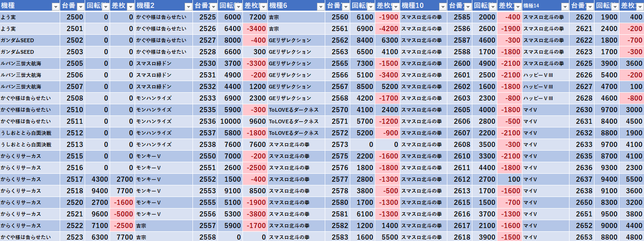The height and width of the screenshot is (241, 644).
Task: Select the cell showing -4200
Action: pyautogui.click(x=388, y=29)
